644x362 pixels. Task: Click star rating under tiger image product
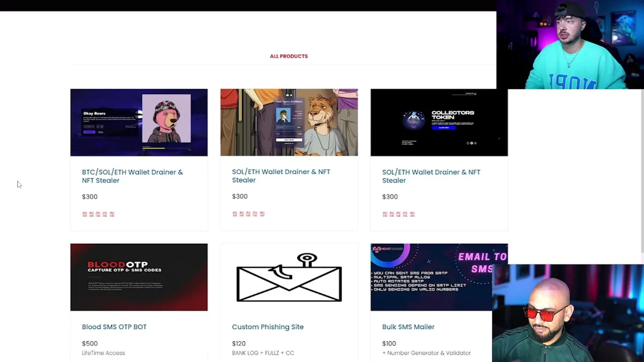tap(248, 214)
